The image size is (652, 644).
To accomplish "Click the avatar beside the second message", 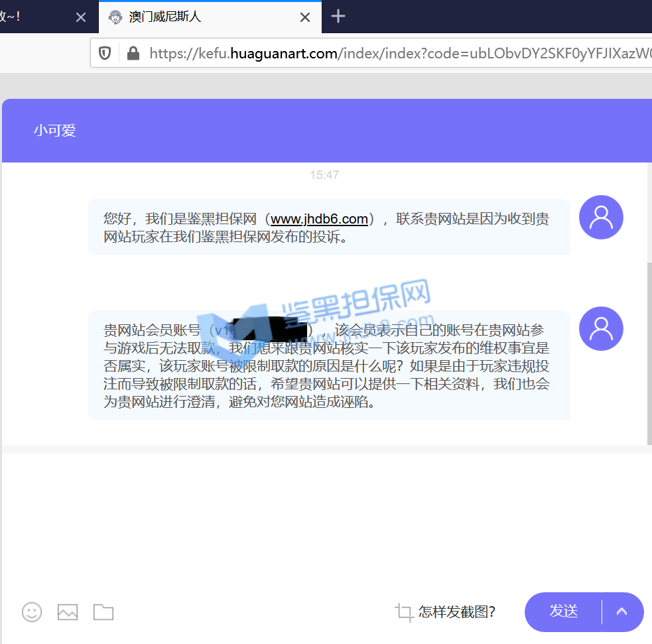I will pyautogui.click(x=601, y=328).
